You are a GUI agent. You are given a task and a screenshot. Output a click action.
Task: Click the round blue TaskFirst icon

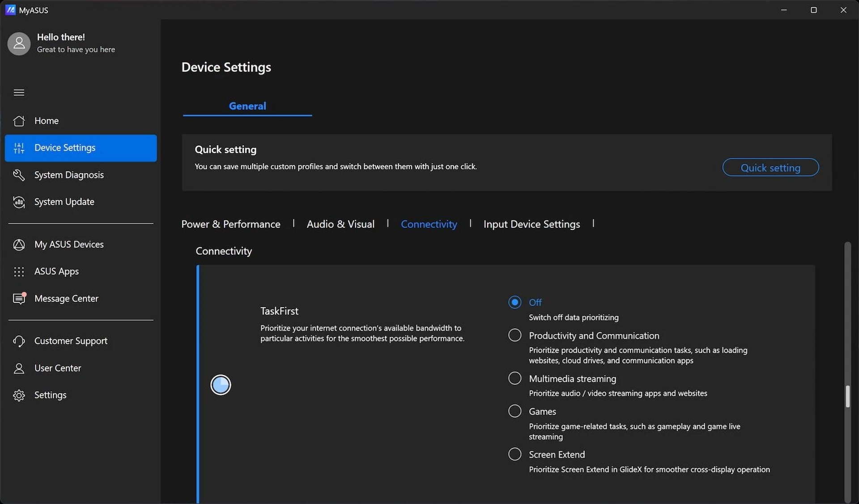tap(221, 385)
